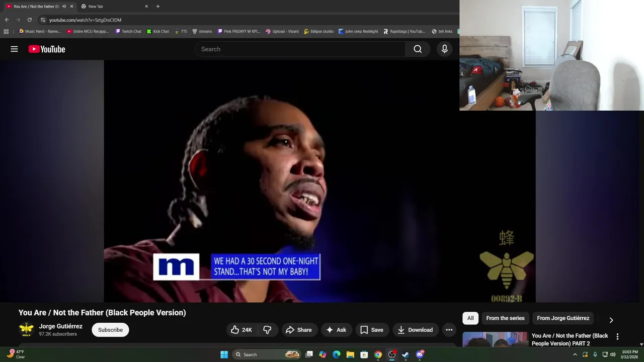Image resolution: width=644 pixels, height=362 pixels.
Task: Open Pink FRIDAYY bookmark
Action: click(238, 31)
